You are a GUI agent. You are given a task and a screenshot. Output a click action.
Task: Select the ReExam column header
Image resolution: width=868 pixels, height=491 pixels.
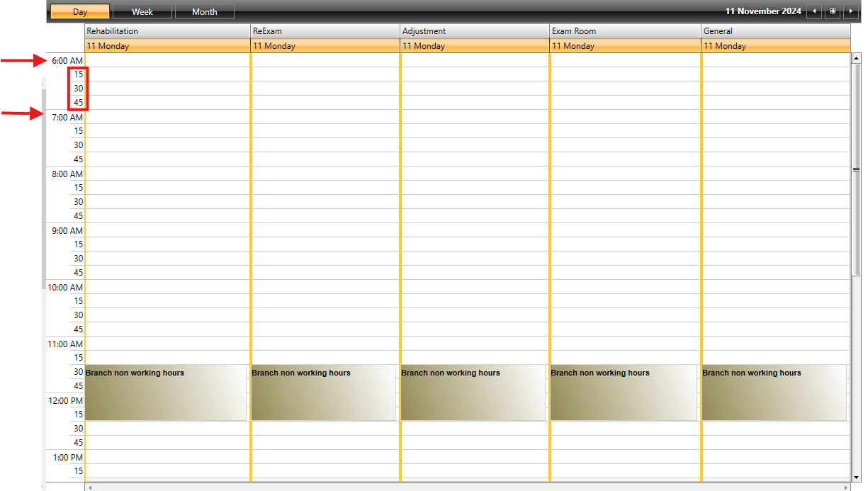coord(325,31)
